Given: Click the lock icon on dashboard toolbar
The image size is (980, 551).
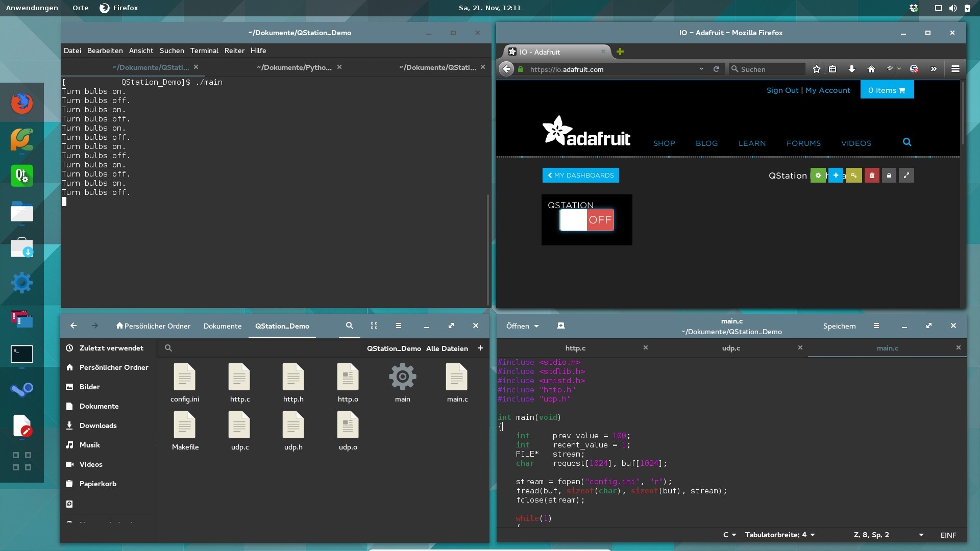Looking at the screenshot, I should [x=889, y=176].
